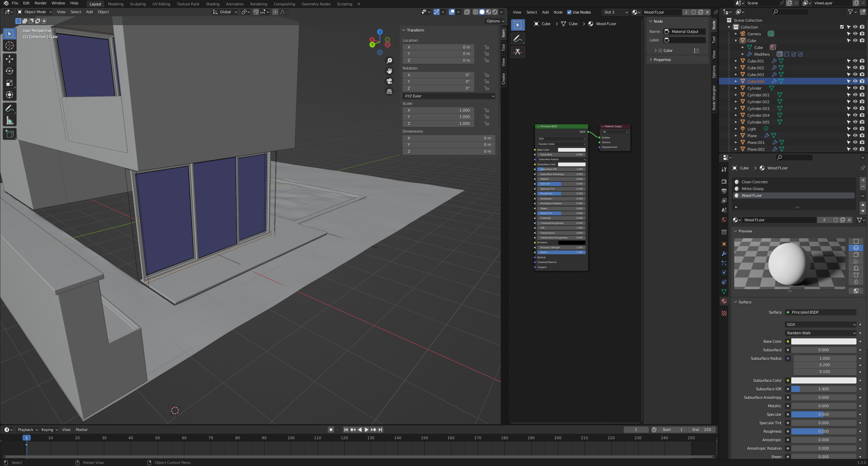Image resolution: width=868 pixels, height=466 pixels.
Task: Pick the Annotate tool in viewport
Action: click(10, 109)
